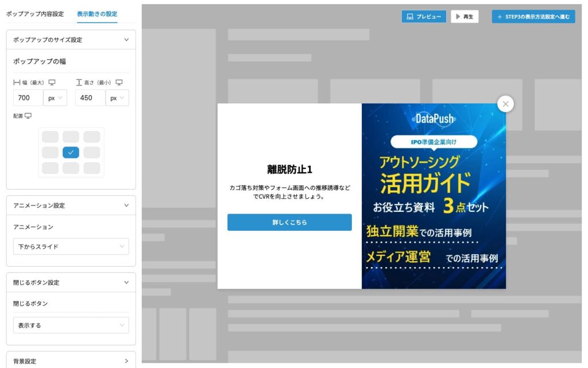
Task: Open the height px unit dropdown
Action: point(117,98)
